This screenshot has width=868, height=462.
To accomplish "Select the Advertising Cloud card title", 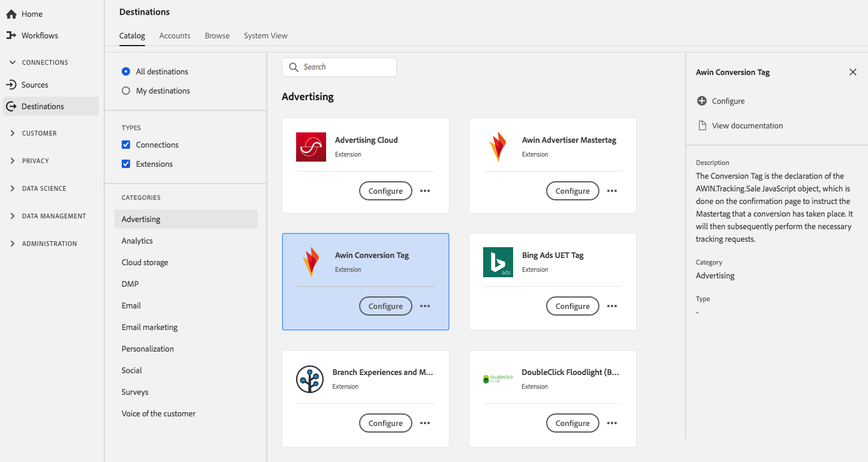I will (366, 140).
